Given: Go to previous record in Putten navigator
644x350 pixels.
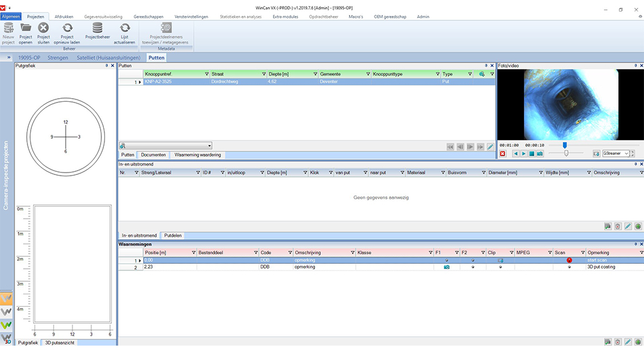Looking at the screenshot, I should tap(460, 146).
